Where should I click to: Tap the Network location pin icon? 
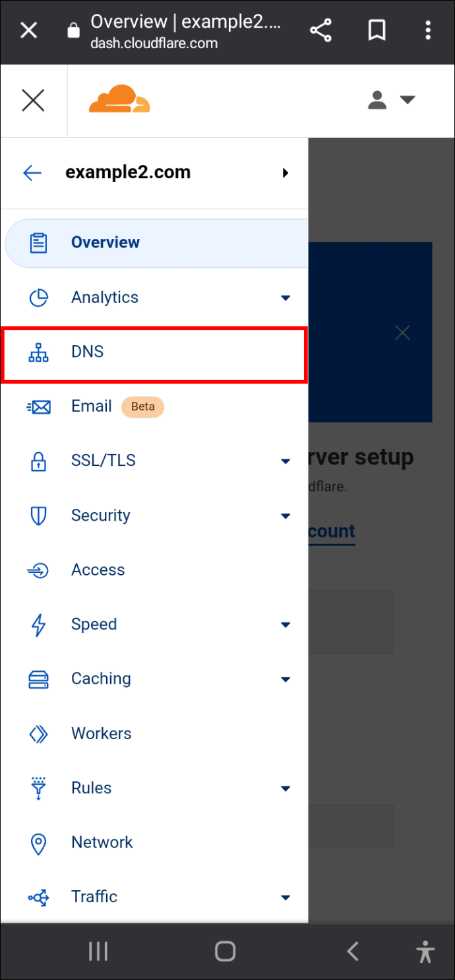(x=39, y=843)
